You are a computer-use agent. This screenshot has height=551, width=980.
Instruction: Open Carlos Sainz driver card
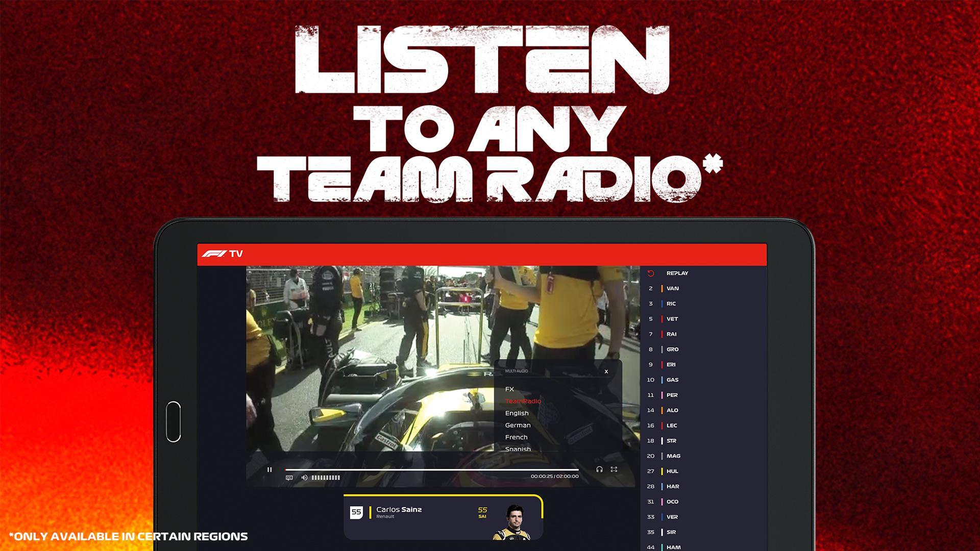[443, 517]
